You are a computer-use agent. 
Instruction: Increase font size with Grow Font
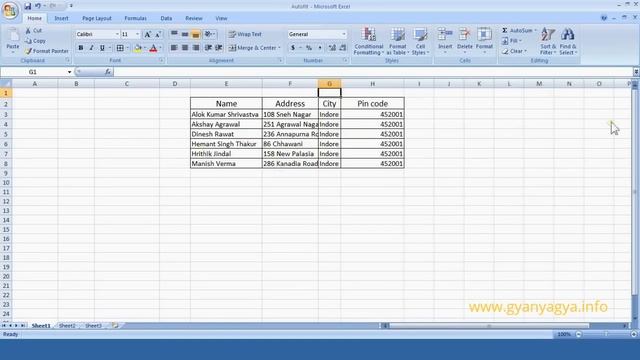(x=148, y=34)
